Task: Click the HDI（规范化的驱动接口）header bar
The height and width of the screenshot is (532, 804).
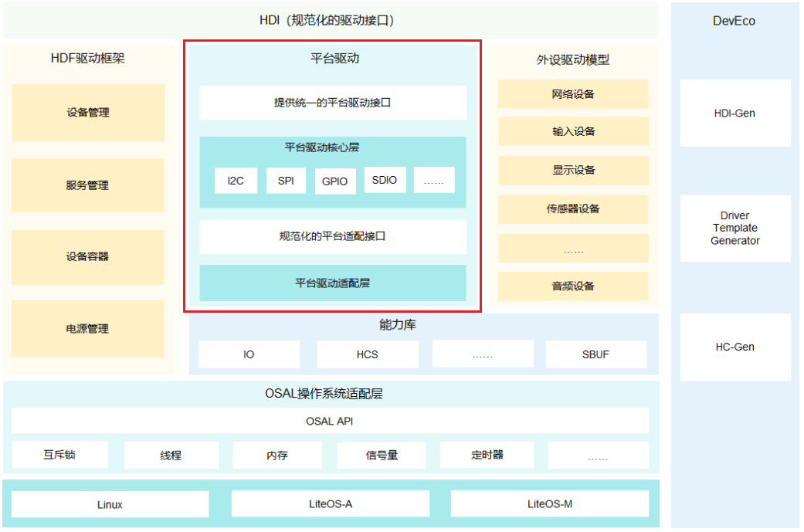Action: (x=331, y=21)
